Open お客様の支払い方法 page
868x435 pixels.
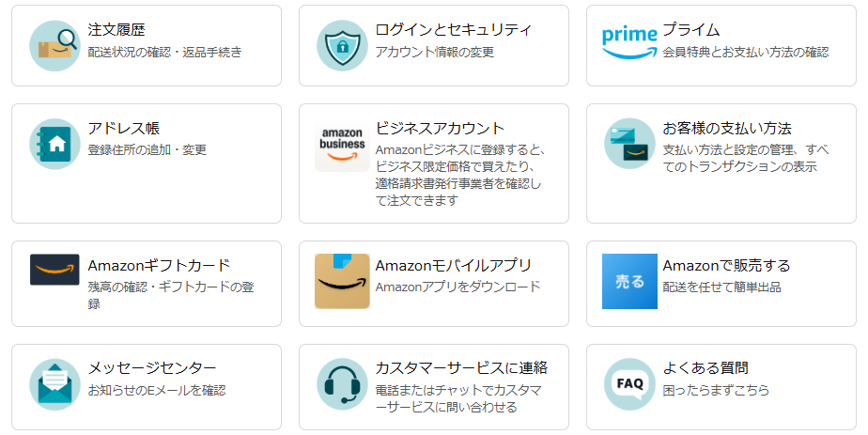point(727,129)
